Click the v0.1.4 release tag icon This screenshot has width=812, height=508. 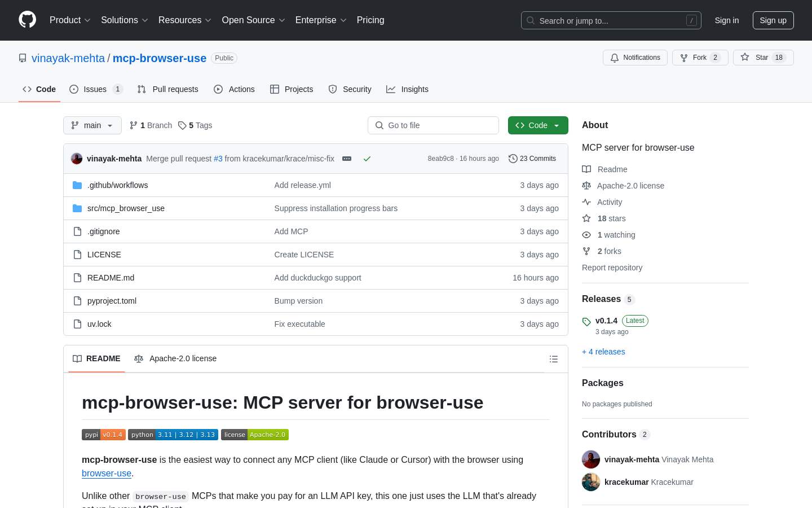coord(586,322)
